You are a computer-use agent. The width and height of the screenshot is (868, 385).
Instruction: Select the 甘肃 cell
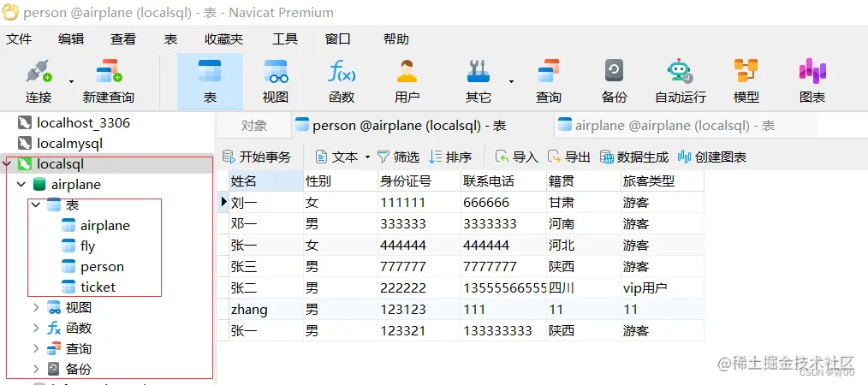pyautogui.click(x=584, y=203)
